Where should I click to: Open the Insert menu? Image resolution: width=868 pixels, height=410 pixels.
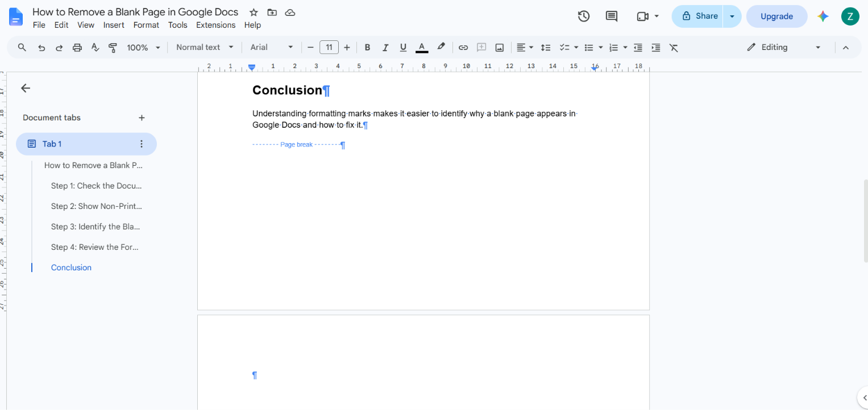(114, 25)
